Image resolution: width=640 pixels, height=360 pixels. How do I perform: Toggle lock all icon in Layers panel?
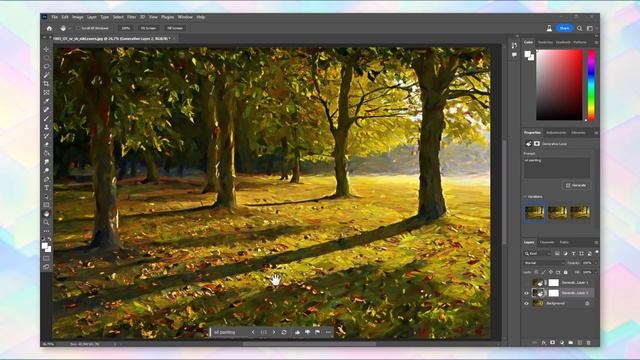tap(566, 272)
